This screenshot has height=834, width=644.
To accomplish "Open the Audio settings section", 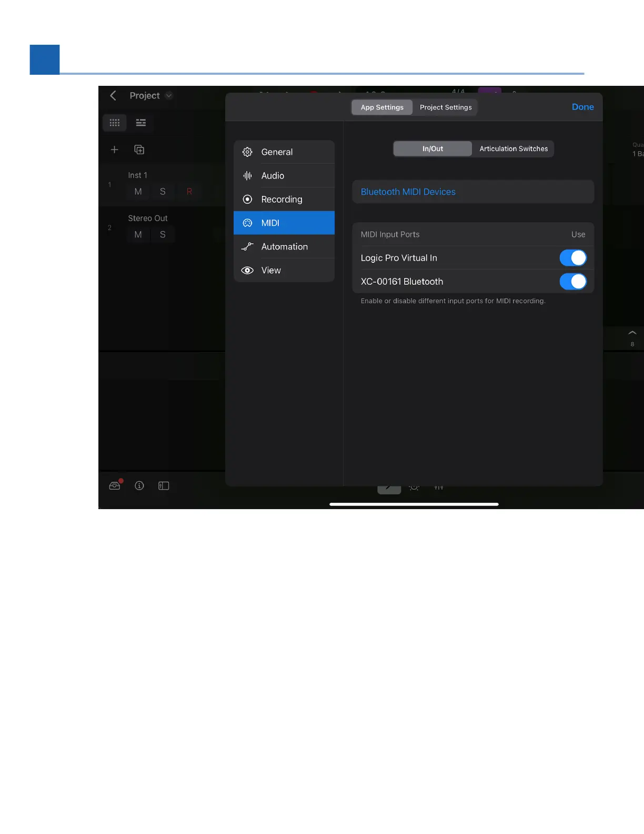I will tap(284, 176).
